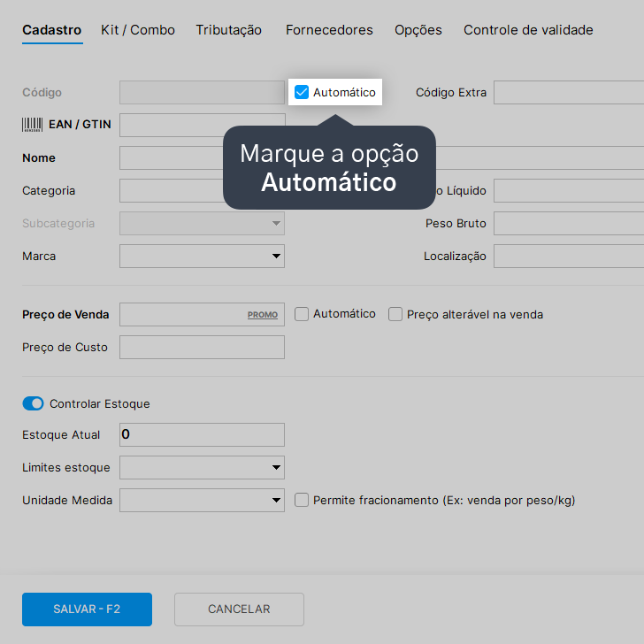Click the Peso Líquido input field
This screenshot has height=644, width=644.
tap(569, 190)
